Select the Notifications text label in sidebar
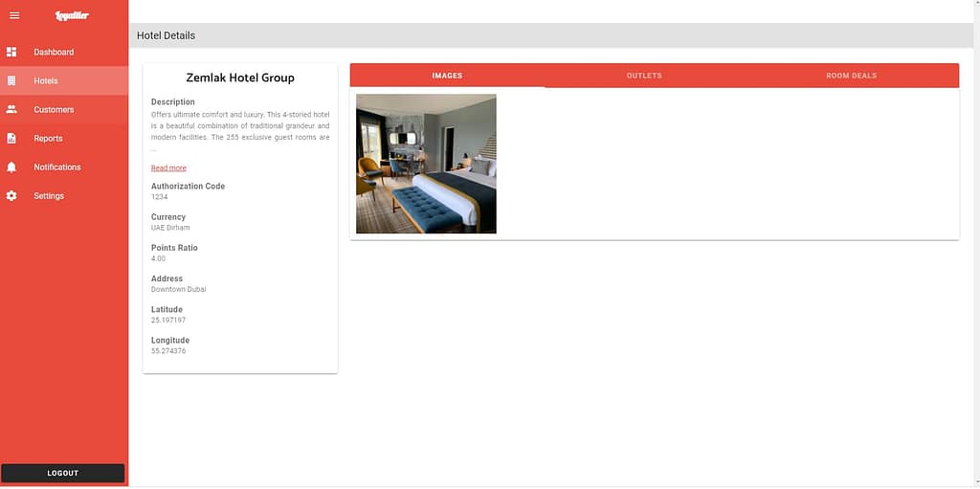 tap(57, 167)
